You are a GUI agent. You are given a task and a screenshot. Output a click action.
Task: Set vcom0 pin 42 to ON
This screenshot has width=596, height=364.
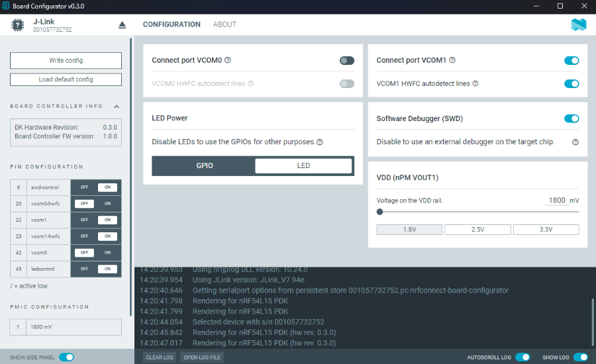tap(107, 253)
